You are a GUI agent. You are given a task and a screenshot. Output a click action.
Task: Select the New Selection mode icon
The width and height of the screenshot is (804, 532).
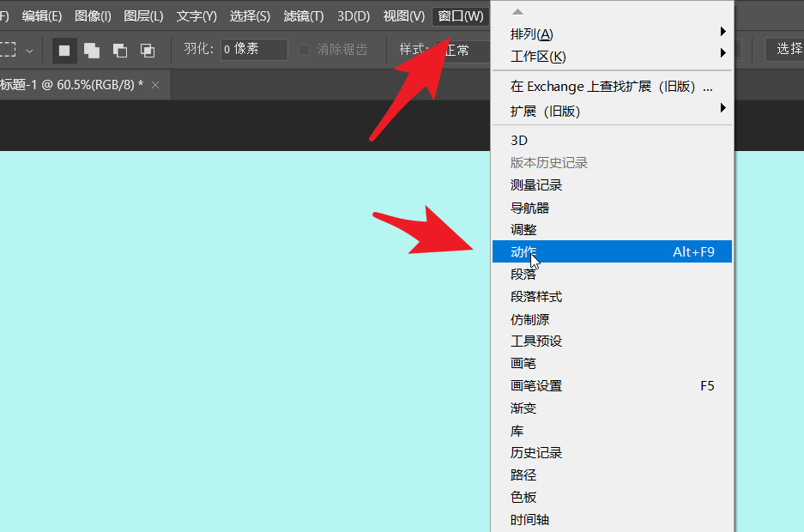64,51
